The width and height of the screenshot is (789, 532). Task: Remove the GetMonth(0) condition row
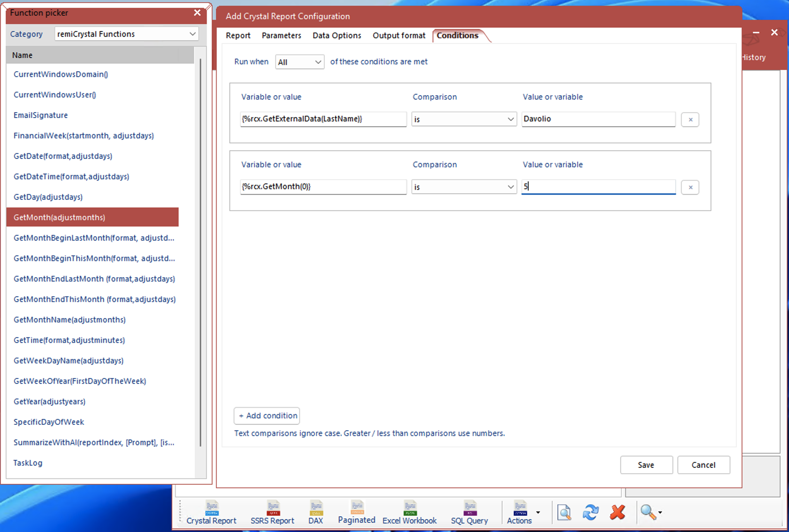click(x=690, y=187)
